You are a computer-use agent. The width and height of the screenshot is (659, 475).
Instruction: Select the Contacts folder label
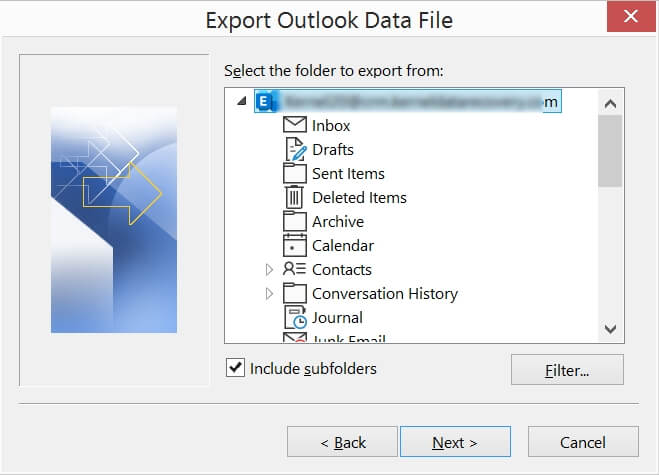point(342,269)
